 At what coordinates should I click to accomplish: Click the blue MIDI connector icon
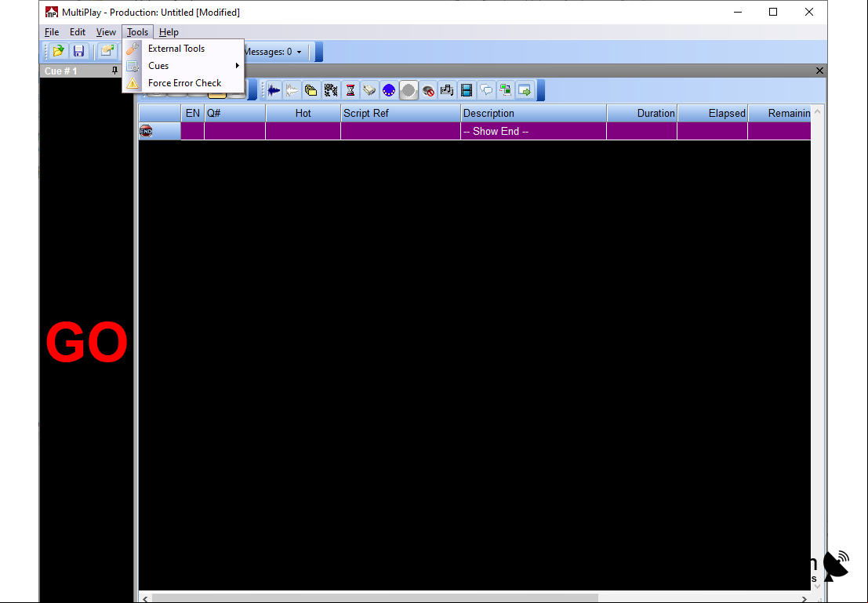click(x=389, y=90)
